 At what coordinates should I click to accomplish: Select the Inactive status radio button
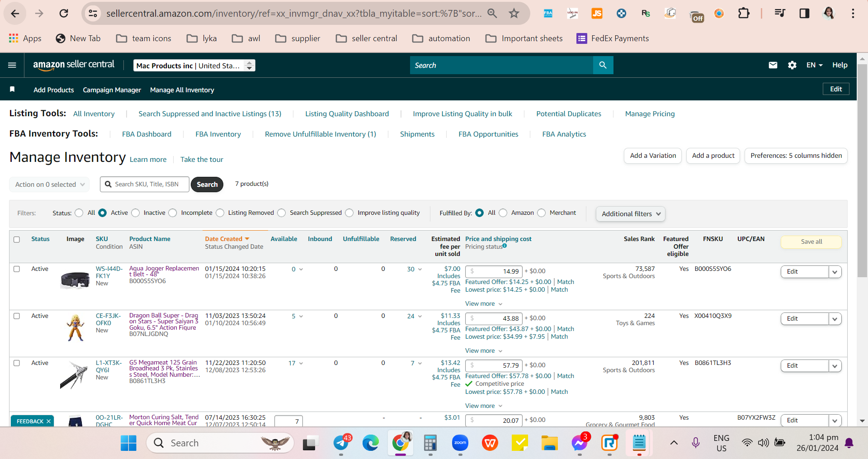click(136, 213)
